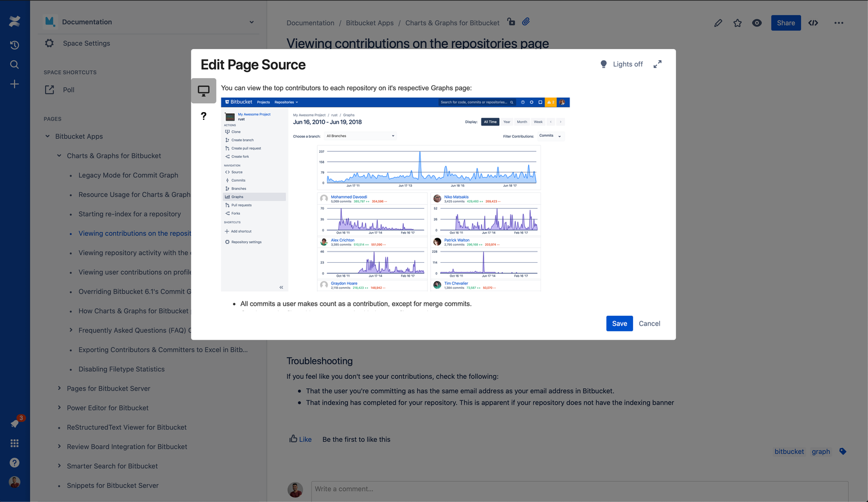Open Space Settings link
868x502 pixels.
pos(86,43)
